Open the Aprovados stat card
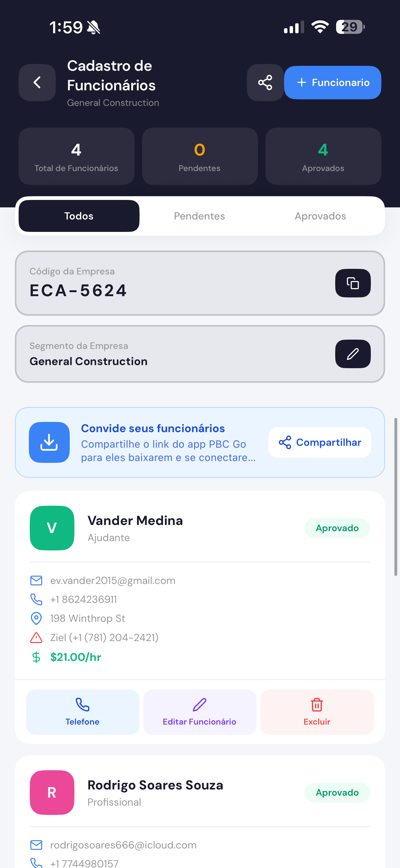400x868 pixels. [x=323, y=156]
